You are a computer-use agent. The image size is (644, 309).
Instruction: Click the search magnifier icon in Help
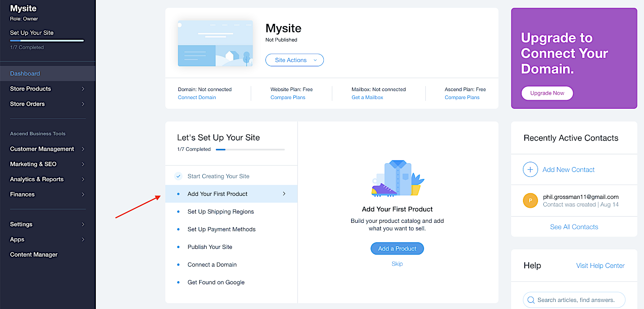531,300
